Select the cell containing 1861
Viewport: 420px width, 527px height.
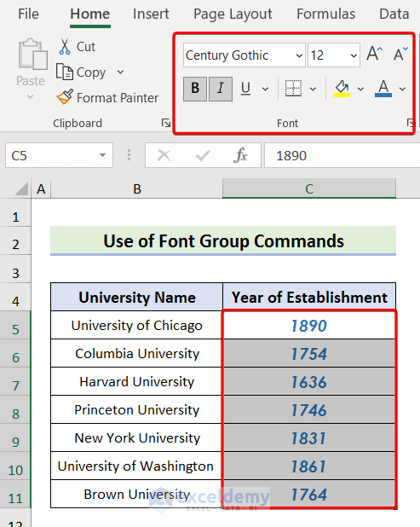click(309, 466)
